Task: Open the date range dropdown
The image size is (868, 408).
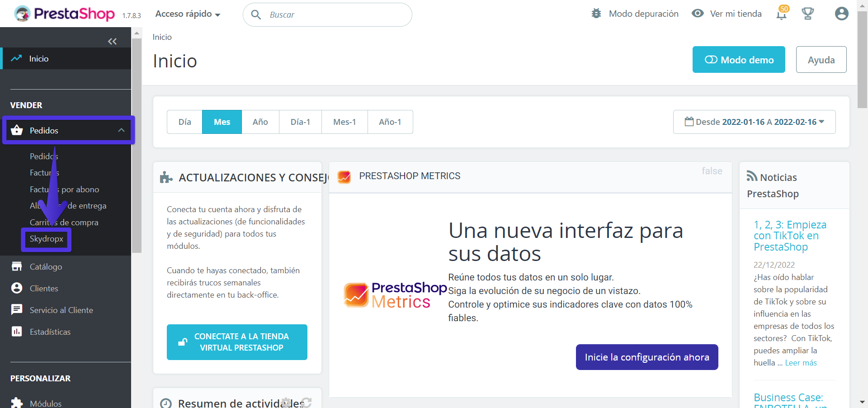Action: click(x=754, y=122)
